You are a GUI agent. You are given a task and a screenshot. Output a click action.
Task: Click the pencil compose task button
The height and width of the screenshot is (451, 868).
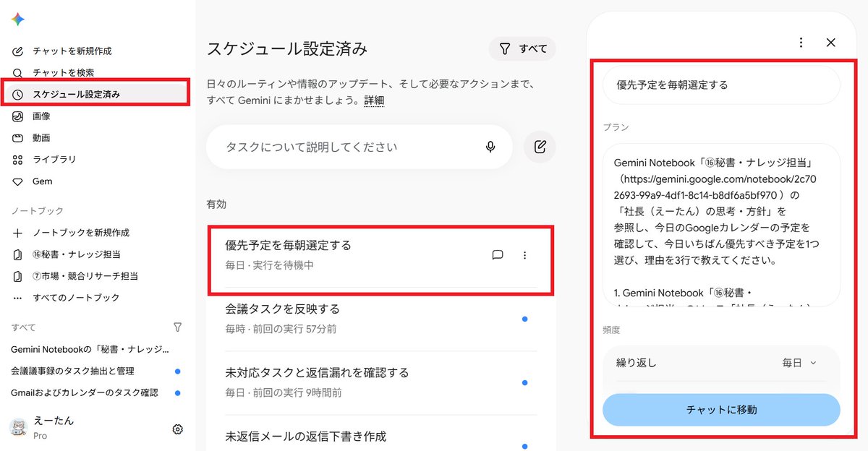[x=540, y=147]
